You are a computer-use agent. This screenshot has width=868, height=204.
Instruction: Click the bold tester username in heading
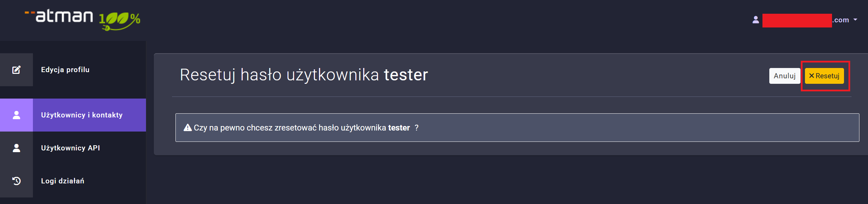click(x=406, y=75)
